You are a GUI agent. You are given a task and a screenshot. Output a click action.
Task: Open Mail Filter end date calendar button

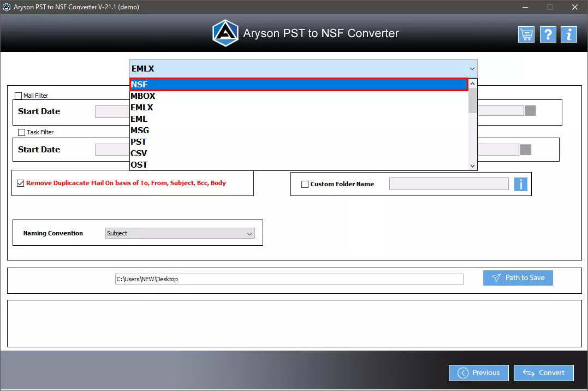[x=530, y=110]
